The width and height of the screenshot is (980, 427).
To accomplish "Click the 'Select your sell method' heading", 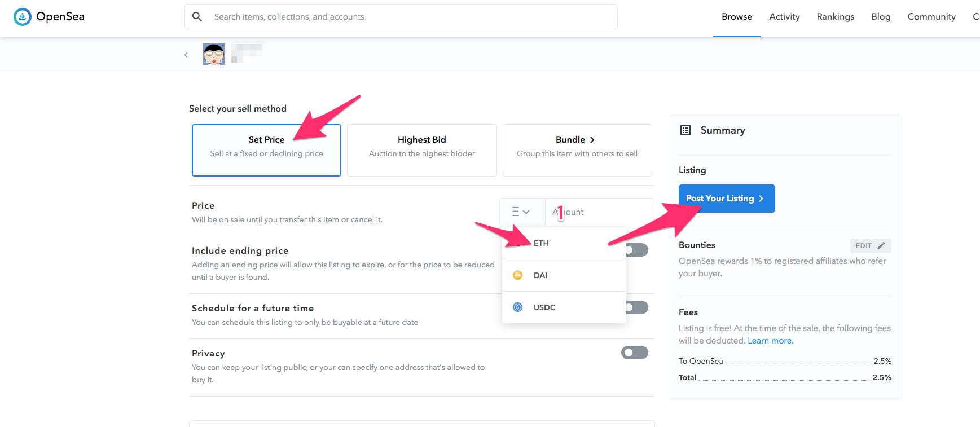I will coord(238,108).
